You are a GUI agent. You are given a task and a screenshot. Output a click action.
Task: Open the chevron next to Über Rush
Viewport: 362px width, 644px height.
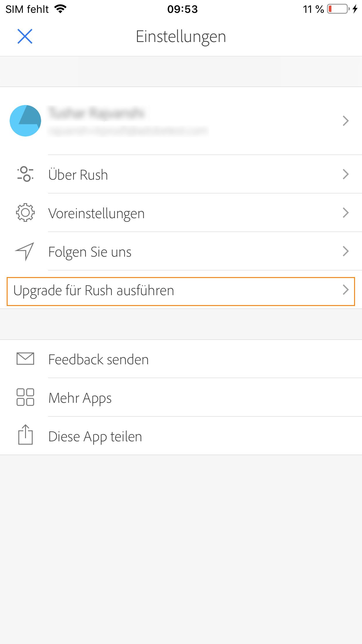pyautogui.click(x=346, y=174)
